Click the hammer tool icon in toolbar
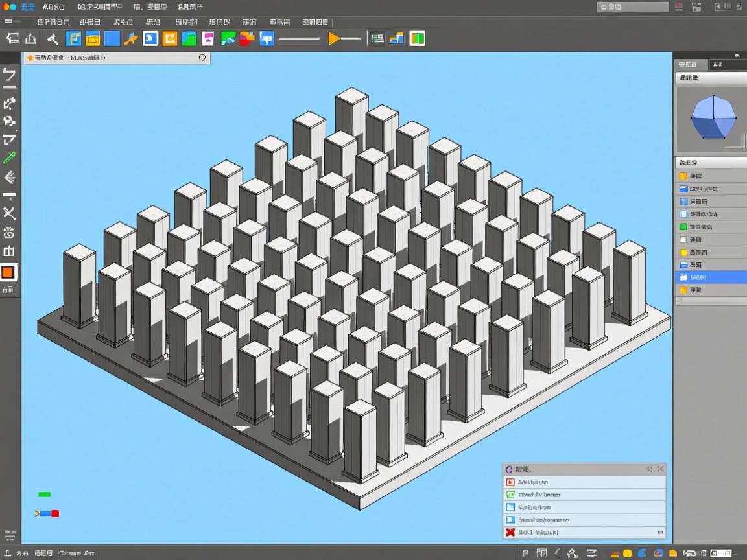Image resolution: width=747 pixels, height=560 pixels. click(x=53, y=38)
